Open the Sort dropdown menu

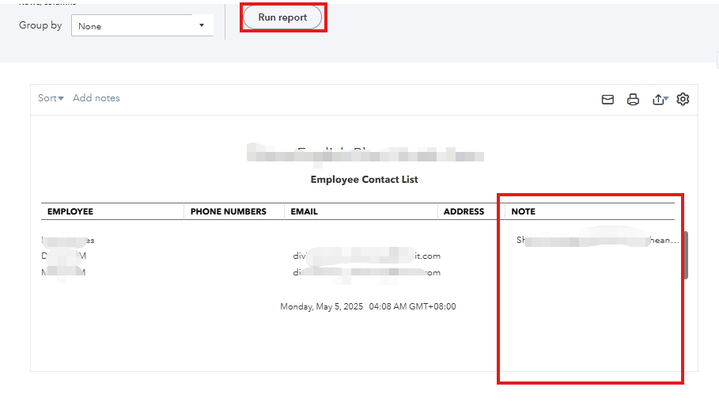[51, 98]
